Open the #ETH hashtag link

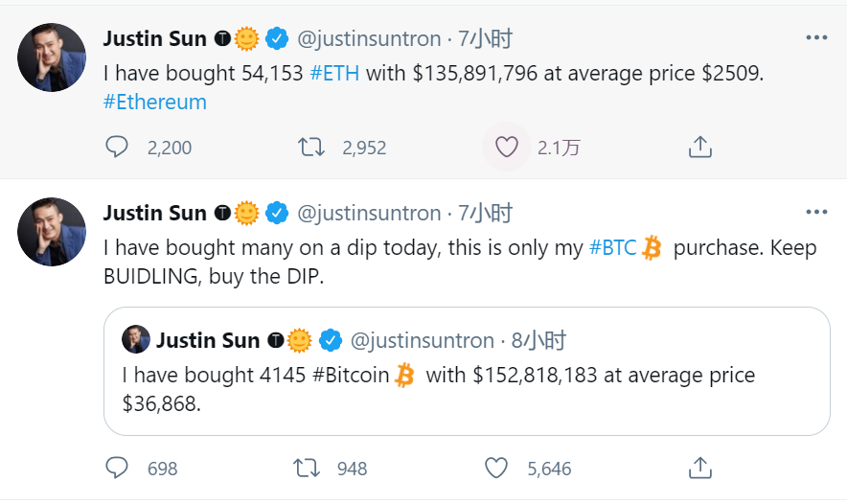335,74
